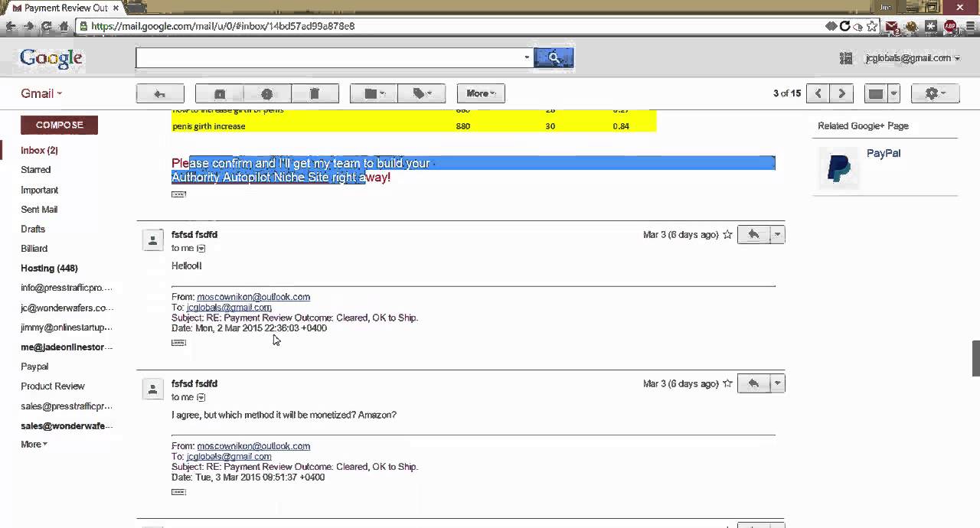Archive this conversation

click(220, 93)
